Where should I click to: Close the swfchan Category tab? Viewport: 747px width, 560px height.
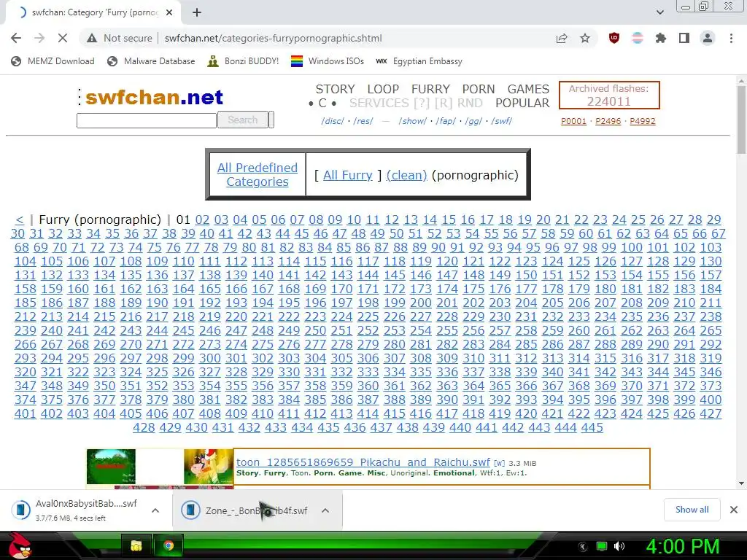pyautogui.click(x=169, y=12)
